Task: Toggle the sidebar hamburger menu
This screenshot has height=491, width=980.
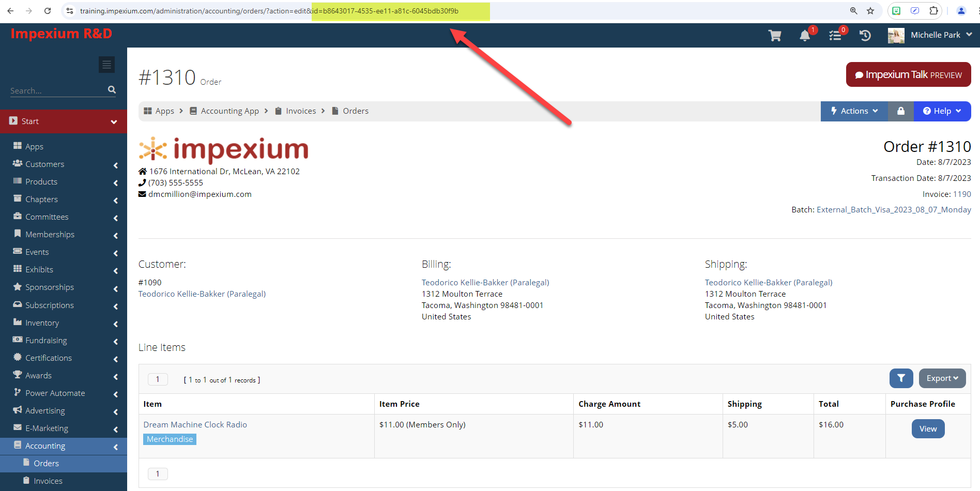Action: click(106, 65)
